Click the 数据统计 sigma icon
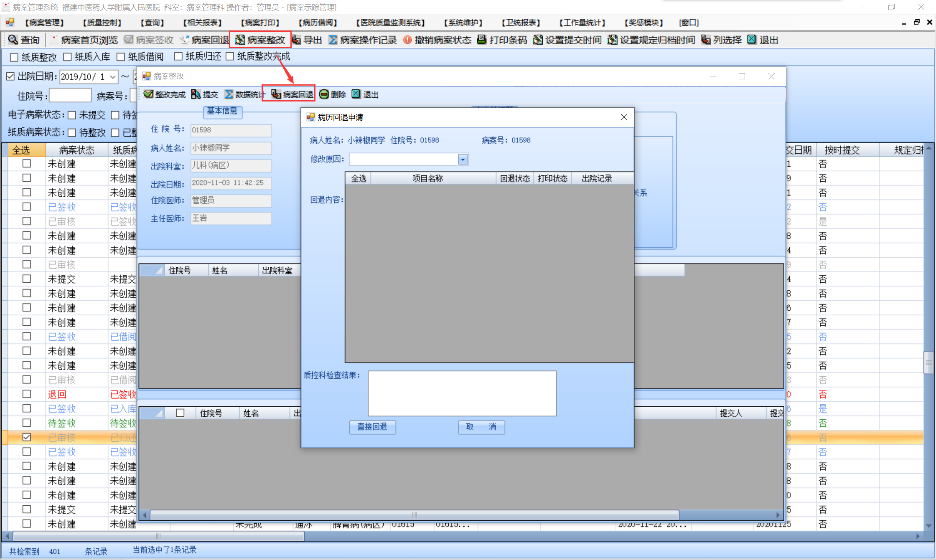 pos(229,94)
